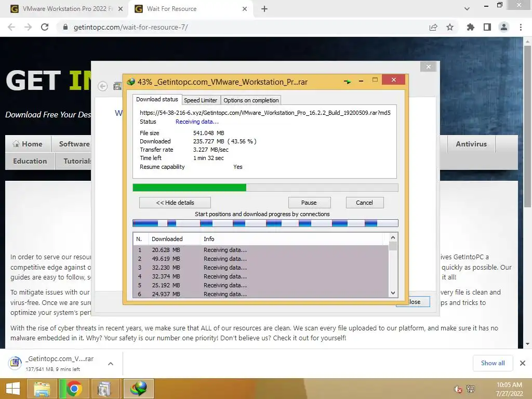The width and height of the screenshot is (532, 399).
Task: Select connection row 2 with 49.619 MB
Action: (261, 259)
